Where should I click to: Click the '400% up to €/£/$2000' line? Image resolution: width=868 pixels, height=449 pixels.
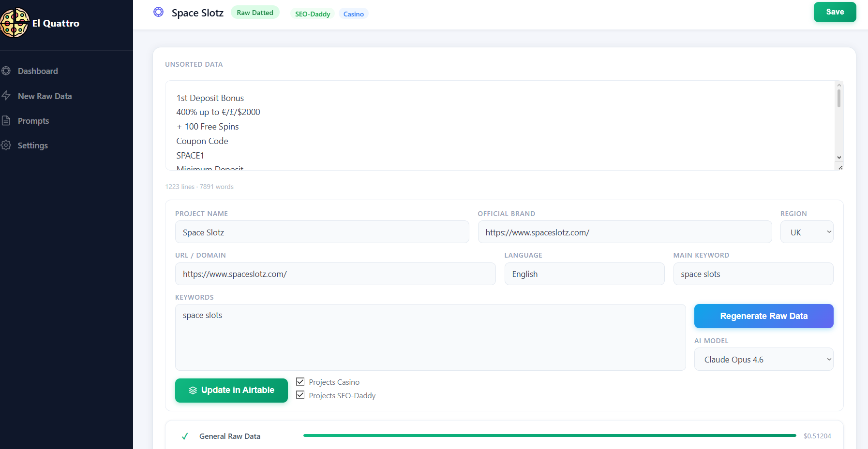coord(218,112)
